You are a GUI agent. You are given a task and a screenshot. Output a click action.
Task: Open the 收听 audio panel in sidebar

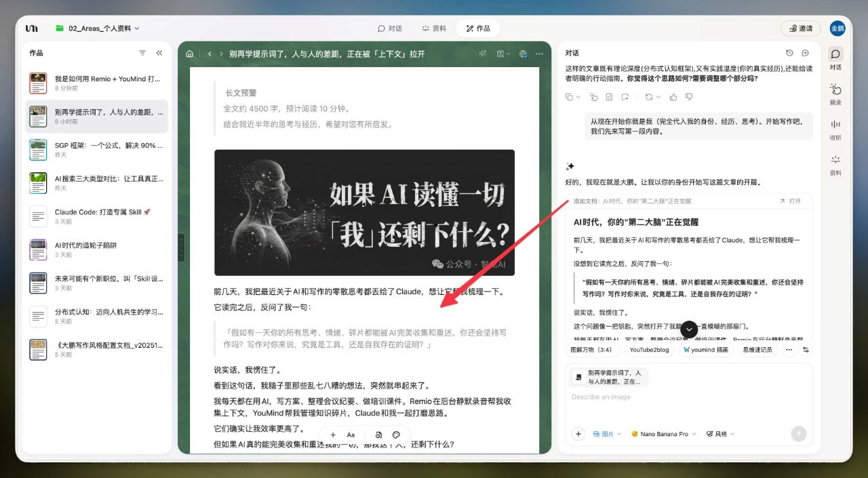tap(835, 130)
